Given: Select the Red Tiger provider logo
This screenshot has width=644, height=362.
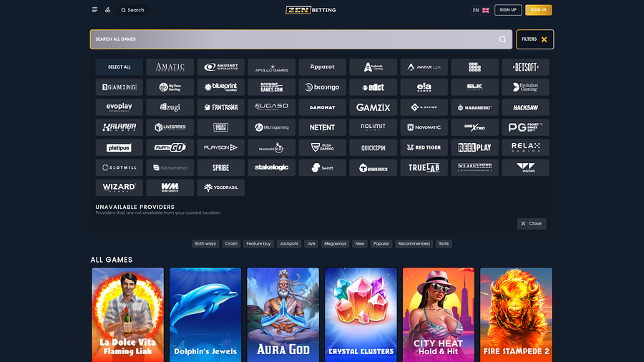Looking at the screenshot, I should (424, 147).
